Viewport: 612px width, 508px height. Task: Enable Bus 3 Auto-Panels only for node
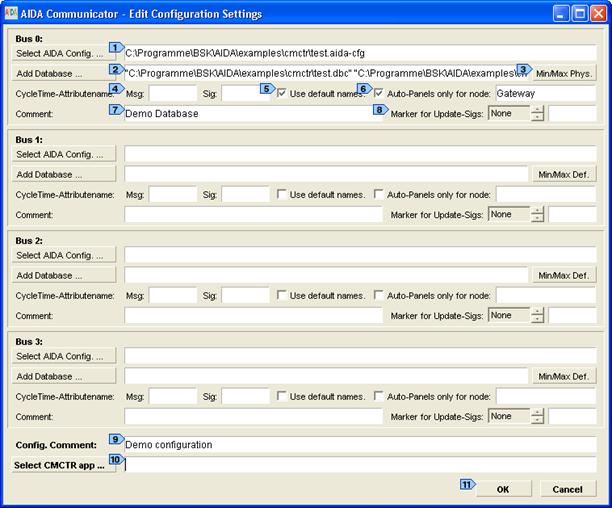pos(378,396)
